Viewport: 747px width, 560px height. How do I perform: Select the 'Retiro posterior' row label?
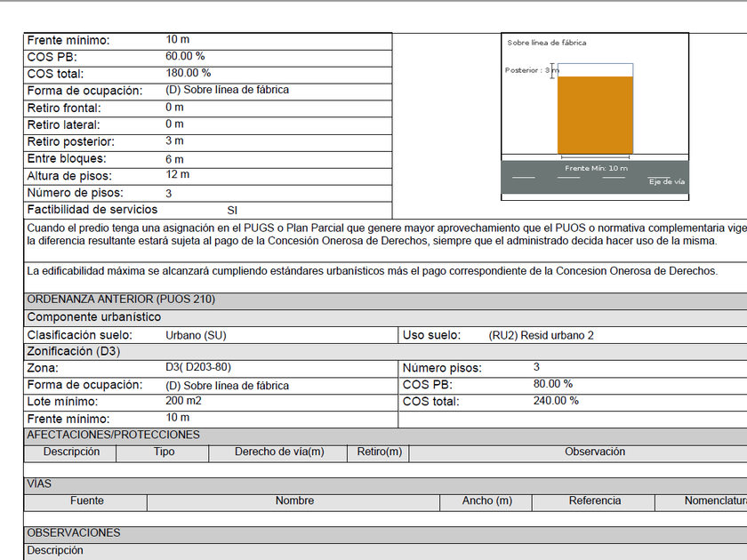click(x=71, y=141)
